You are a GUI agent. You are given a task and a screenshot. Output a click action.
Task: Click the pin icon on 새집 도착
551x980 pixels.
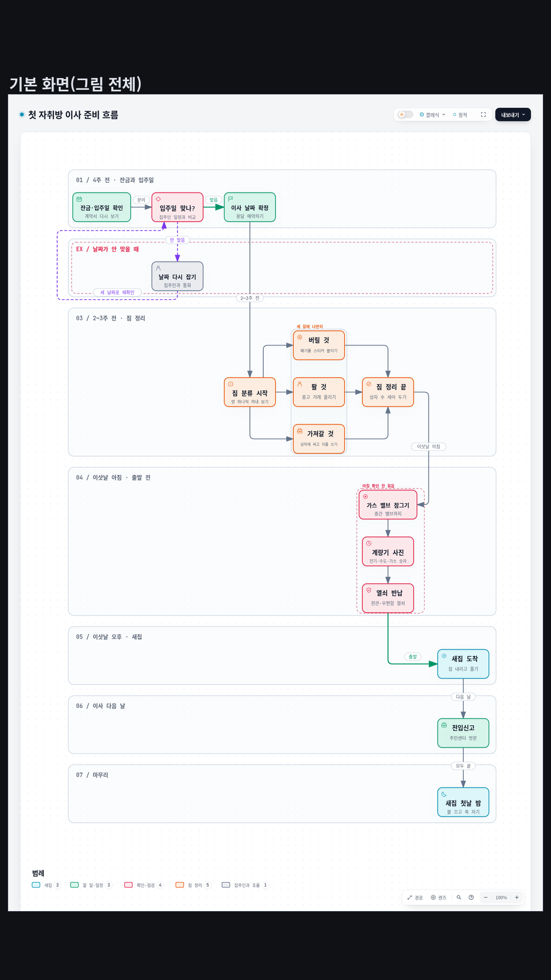(x=444, y=656)
